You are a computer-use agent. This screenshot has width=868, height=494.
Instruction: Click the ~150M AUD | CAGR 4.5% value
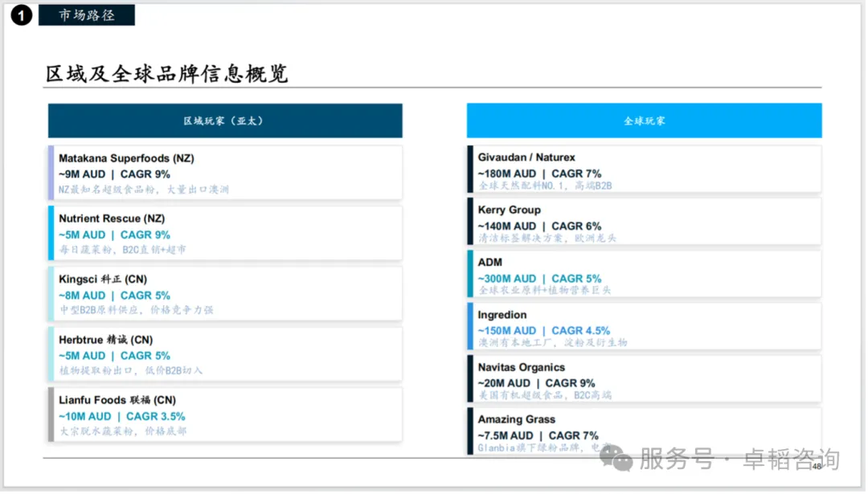[544, 331]
